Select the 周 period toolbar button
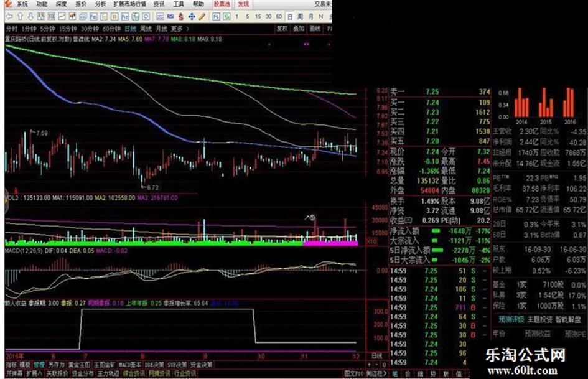 300,17
